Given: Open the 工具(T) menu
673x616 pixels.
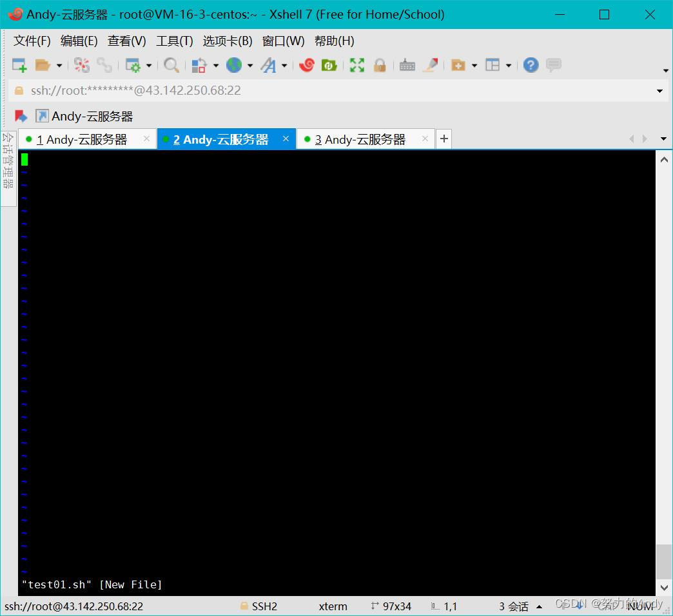Looking at the screenshot, I should [174, 41].
